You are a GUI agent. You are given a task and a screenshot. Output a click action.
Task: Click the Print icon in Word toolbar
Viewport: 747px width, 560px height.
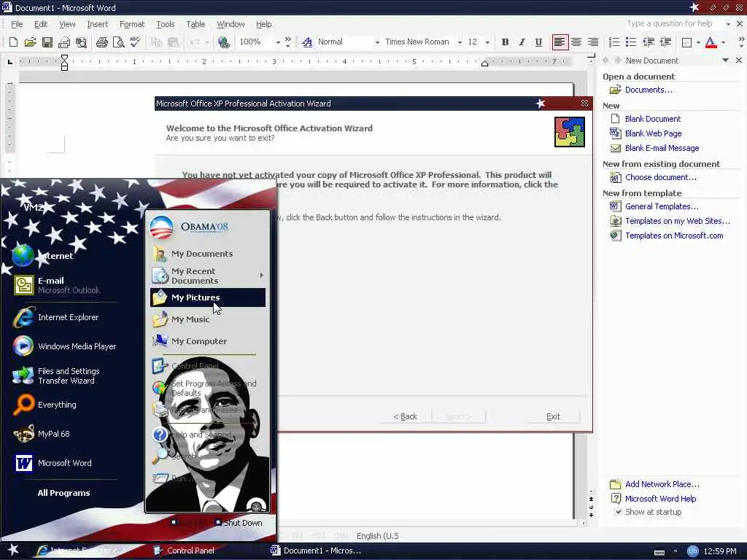pyautogui.click(x=101, y=42)
